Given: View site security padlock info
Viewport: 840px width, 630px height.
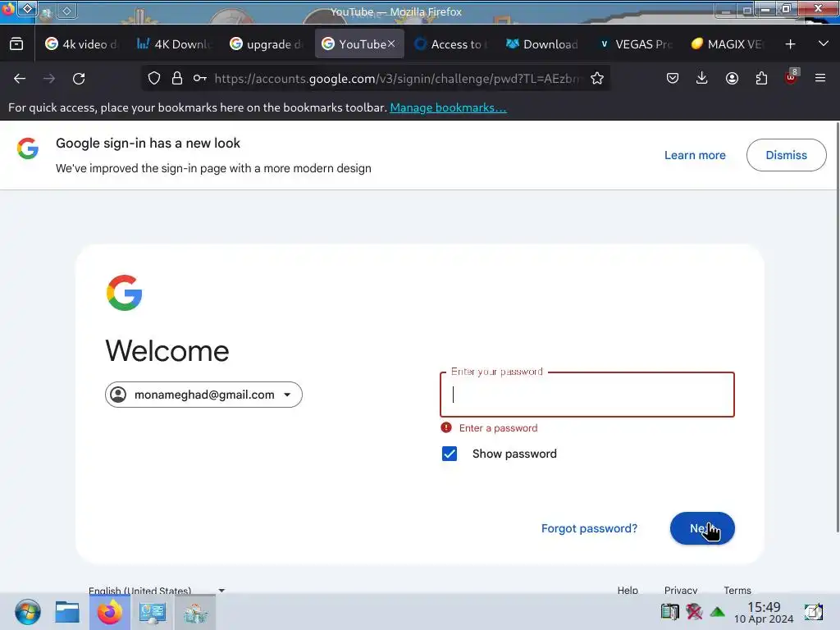Looking at the screenshot, I should (x=177, y=78).
